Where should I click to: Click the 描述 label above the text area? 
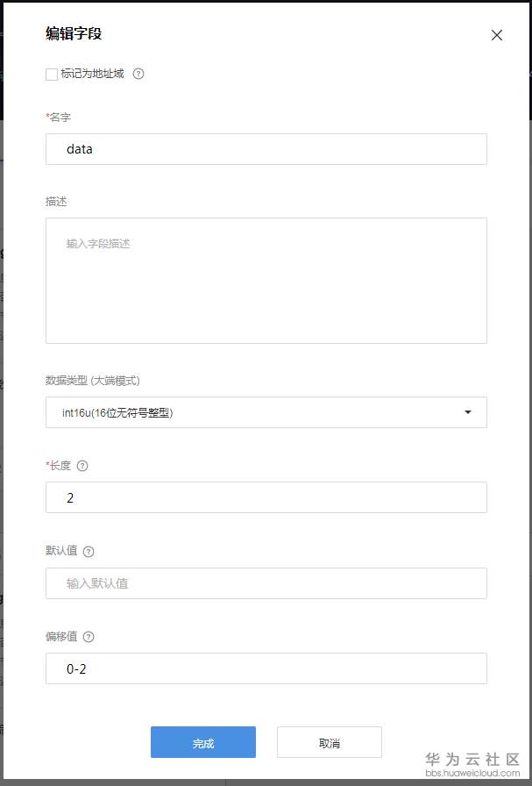[x=56, y=202]
